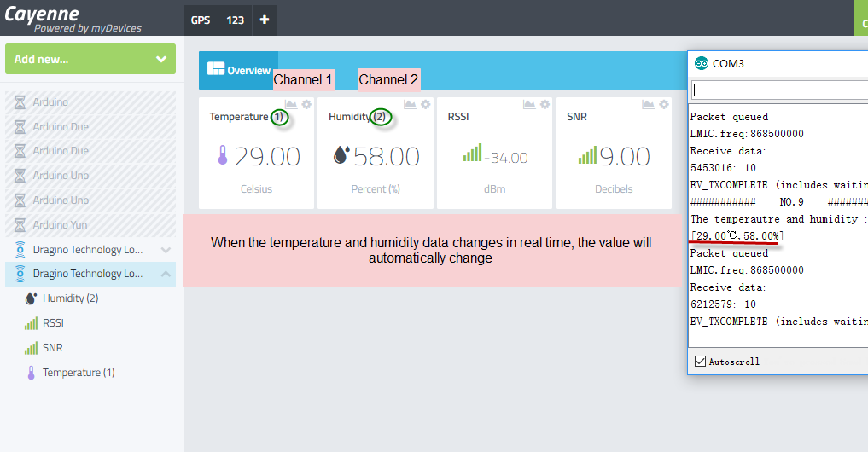868x452 pixels.
Task: Open settings gear on Humidity widget
Action: point(426,104)
